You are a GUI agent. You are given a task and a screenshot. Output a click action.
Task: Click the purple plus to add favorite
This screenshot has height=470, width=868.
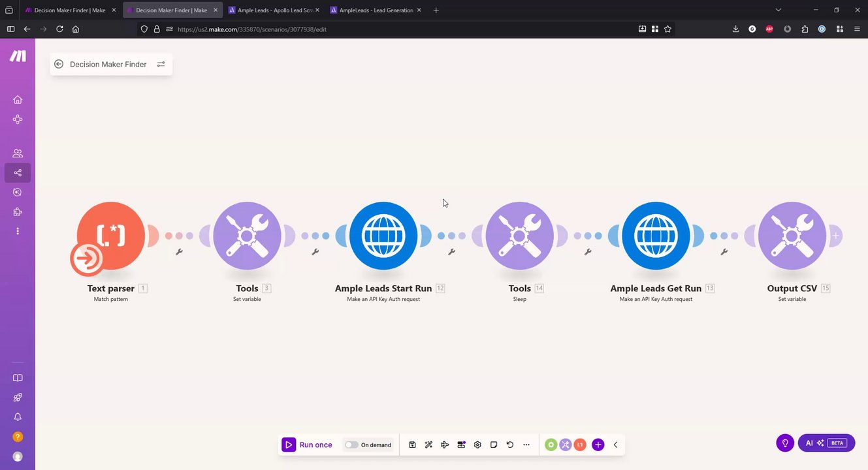[x=598, y=445]
